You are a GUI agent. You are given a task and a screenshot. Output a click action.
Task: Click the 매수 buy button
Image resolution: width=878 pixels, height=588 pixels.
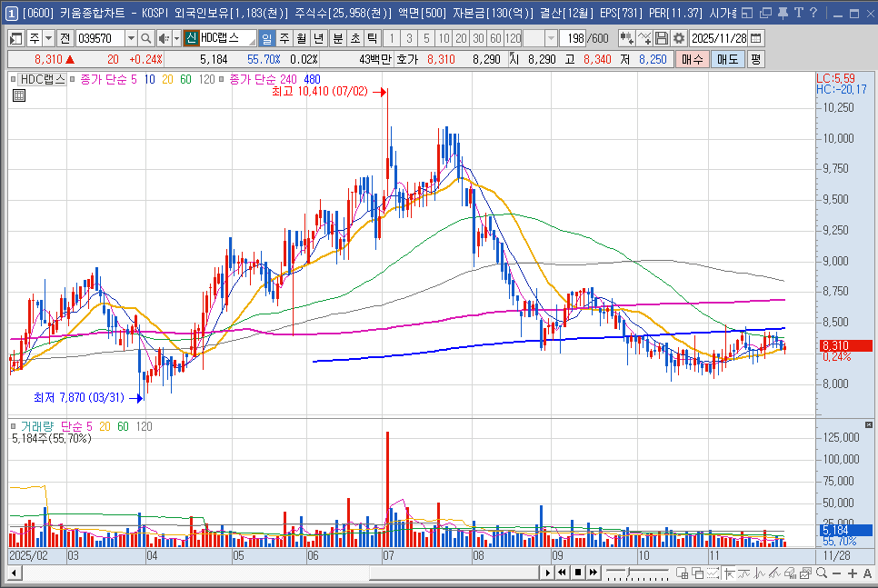pos(692,59)
